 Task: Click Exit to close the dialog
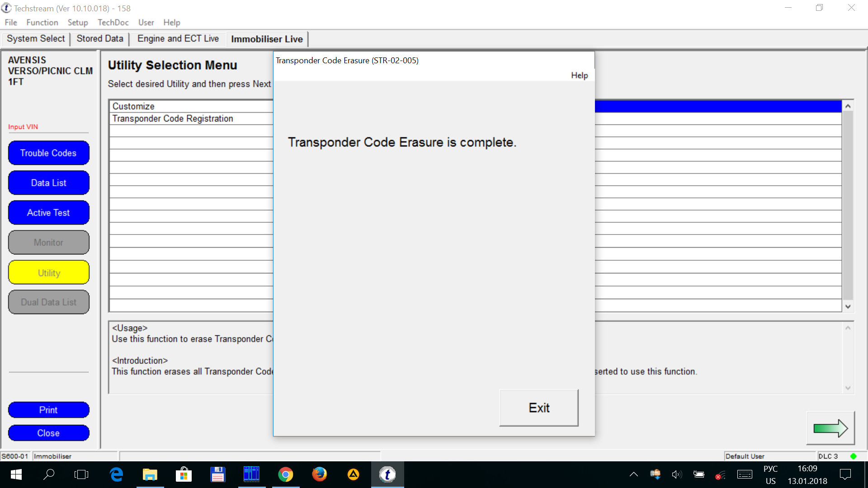tap(538, 407)
